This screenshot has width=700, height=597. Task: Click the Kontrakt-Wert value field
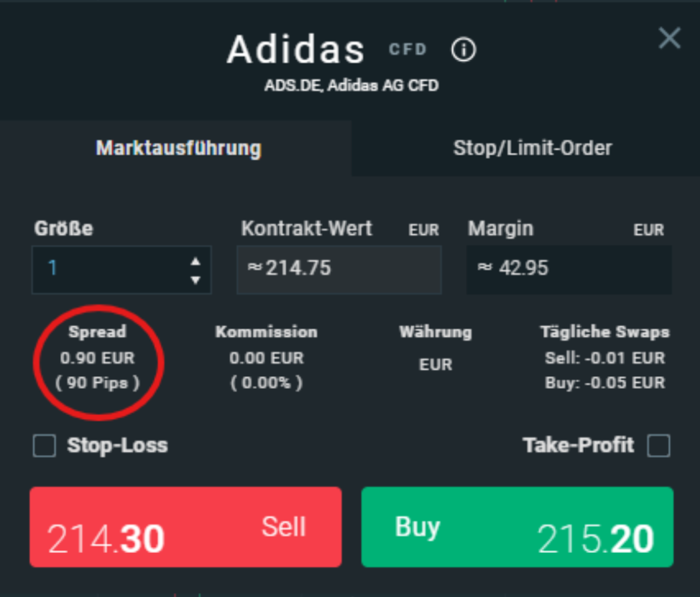tap(339, 269)
